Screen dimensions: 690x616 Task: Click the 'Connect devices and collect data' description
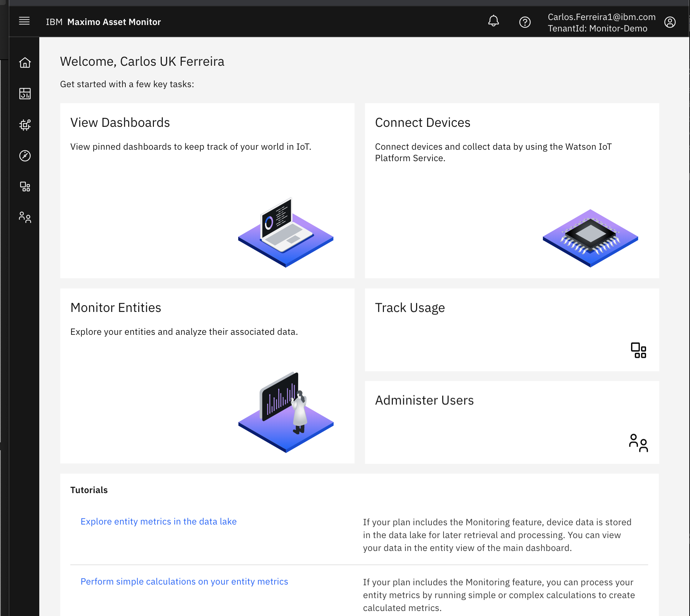(493, 152)
